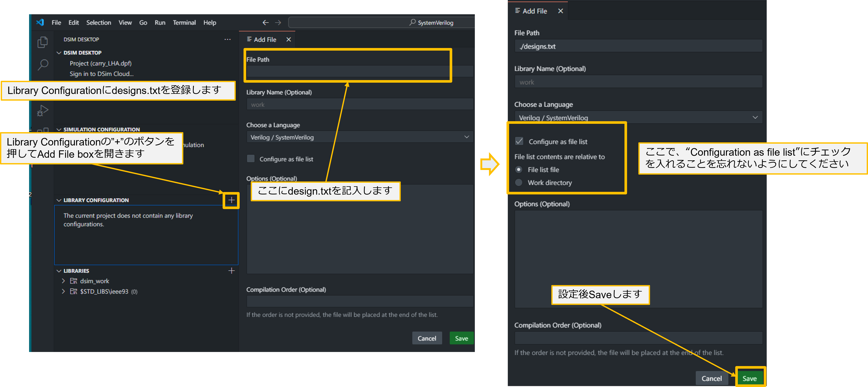The image size is (868, 387).
Task: Open the File menu
Action: 56,23
